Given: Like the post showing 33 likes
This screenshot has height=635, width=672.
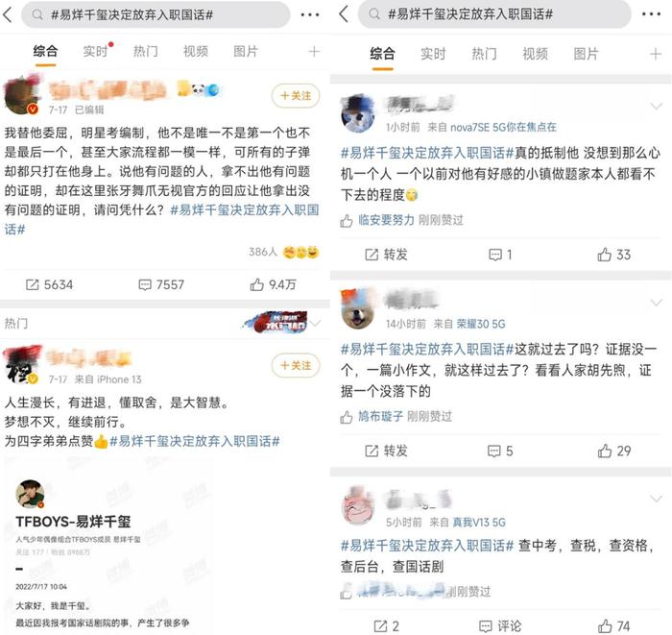Looking at the screenshot, I should click(x=613, y=255).
